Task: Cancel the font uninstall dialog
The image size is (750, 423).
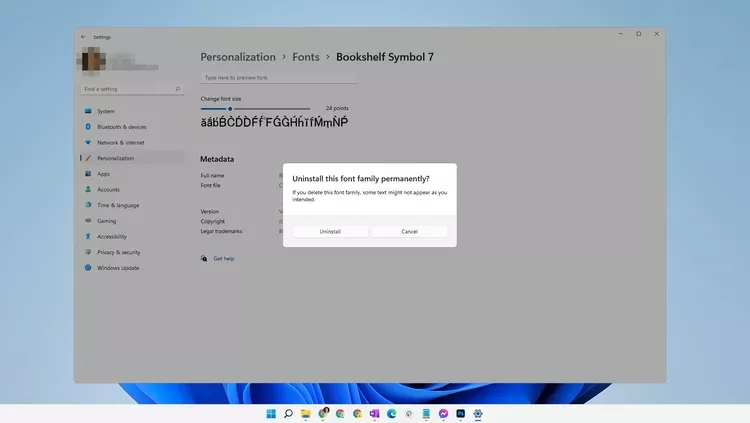Action: pyautogui.click(x=409, y=232)
